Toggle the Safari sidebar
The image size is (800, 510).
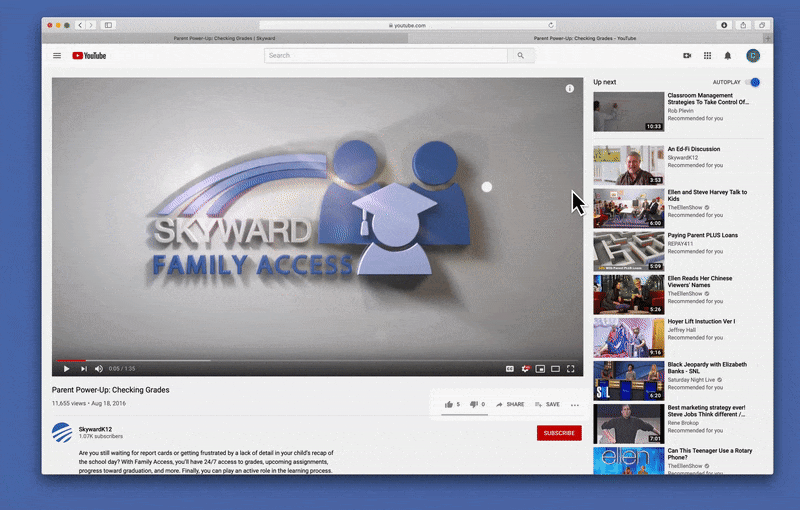(x=108, y=25)
